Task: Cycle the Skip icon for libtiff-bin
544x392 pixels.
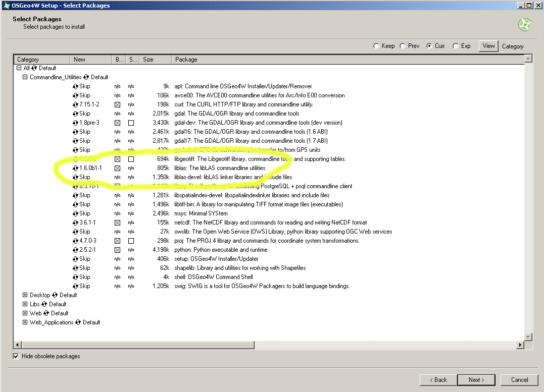Action: click(x=75, y=204)
